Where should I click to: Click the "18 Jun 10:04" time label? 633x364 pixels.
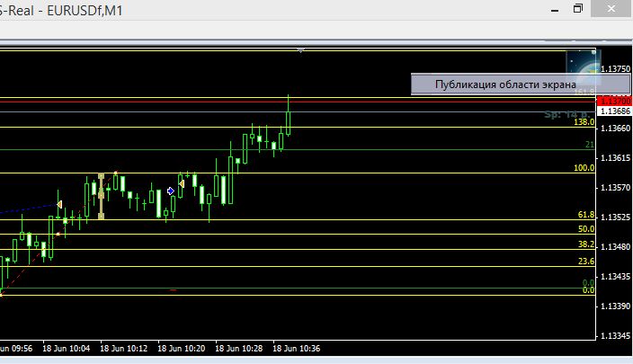tap(67, 349)
